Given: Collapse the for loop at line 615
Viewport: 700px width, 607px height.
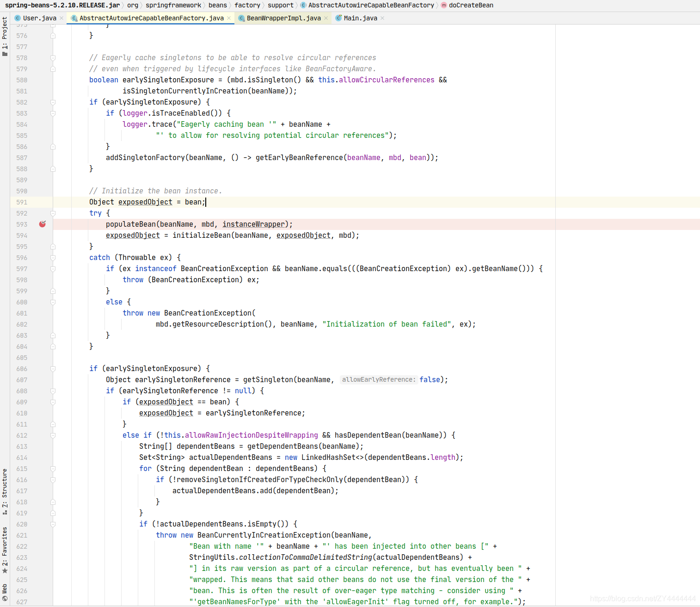Looking at the screenshot, I should click(x=53, y=469).
